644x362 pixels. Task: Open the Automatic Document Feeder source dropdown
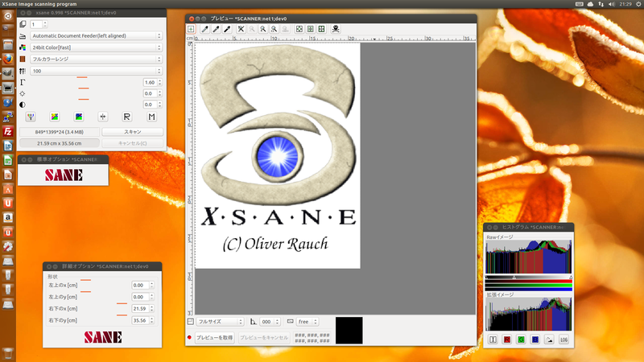coord(96,36)
